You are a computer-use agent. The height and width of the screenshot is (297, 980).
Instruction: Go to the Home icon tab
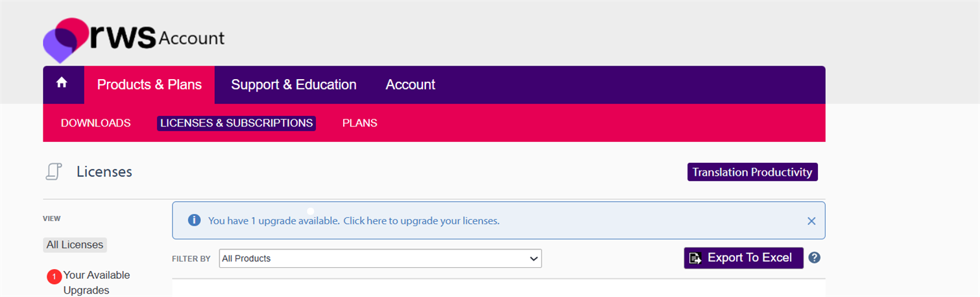(62, 84)
